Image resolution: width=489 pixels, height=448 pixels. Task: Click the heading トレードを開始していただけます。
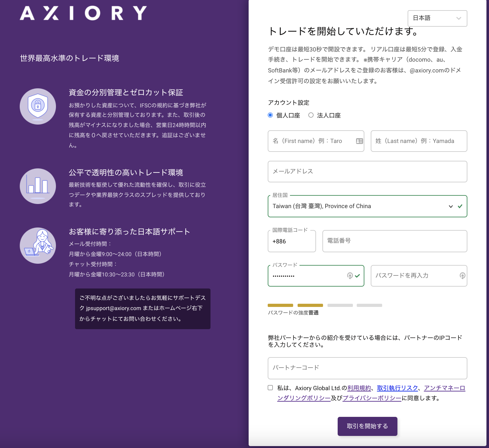click(x=343, y=31)
